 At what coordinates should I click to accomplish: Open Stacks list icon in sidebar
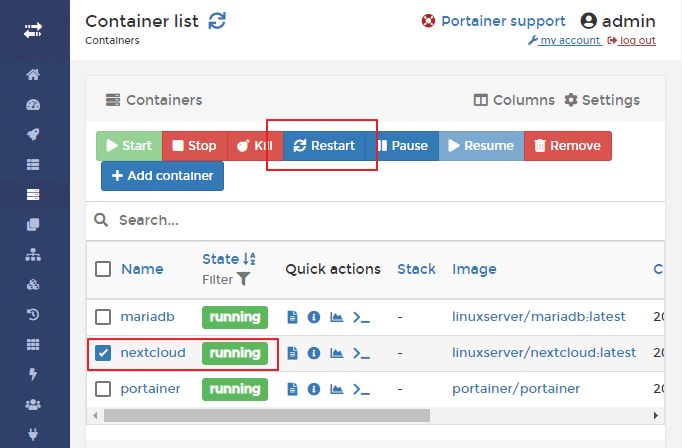tap(33, 164)
